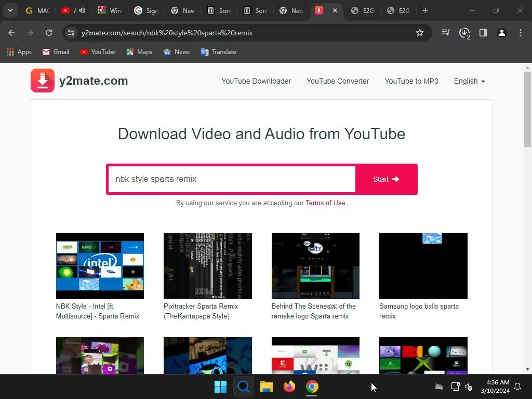Open YouTube Downloader nav link
This screenshot has width=532, height=399.
[256, 81]
